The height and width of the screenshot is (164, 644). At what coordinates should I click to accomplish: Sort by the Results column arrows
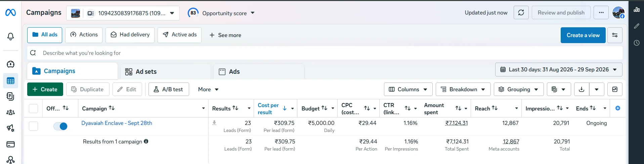click(x=235, y=108)
